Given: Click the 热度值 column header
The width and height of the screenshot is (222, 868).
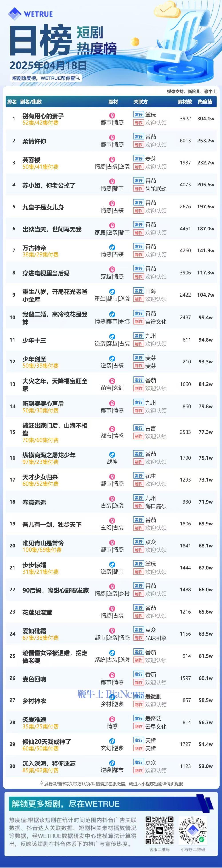Looking at the screenshot, I should click(205, 102).
